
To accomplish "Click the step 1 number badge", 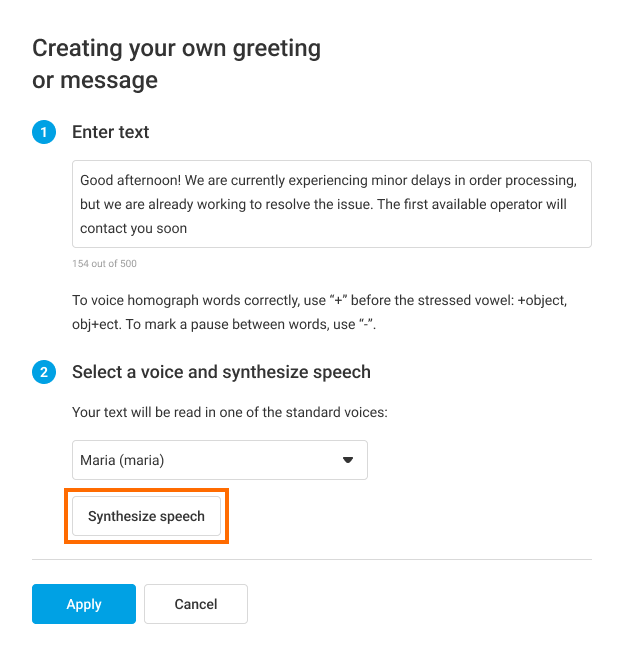I will click(44, 132).
